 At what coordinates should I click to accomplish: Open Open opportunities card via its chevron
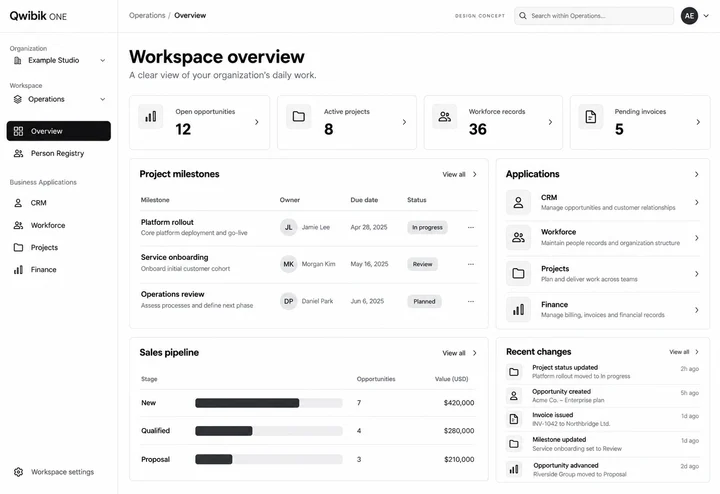coord(257,122)
